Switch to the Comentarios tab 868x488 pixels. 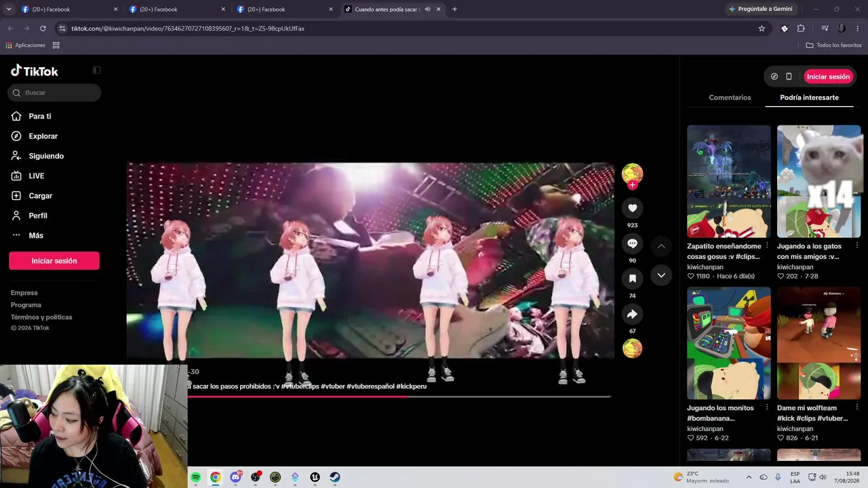pyautogui.click(x=730, y=98)
